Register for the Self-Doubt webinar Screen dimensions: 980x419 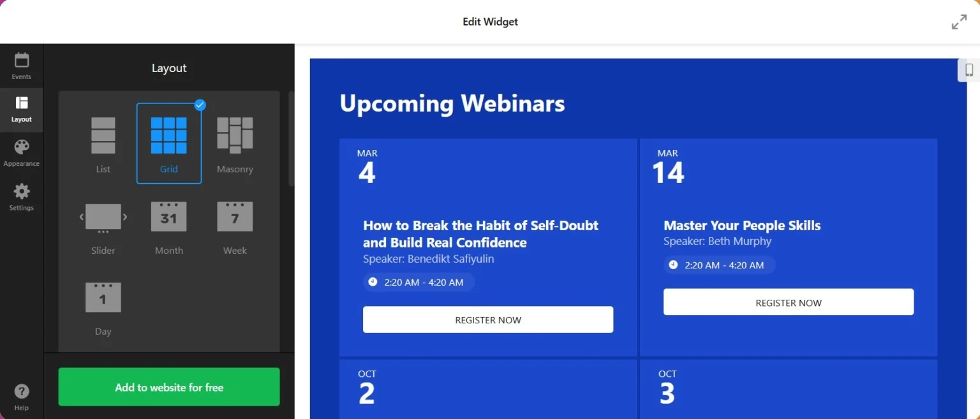[x=487, y=320]
